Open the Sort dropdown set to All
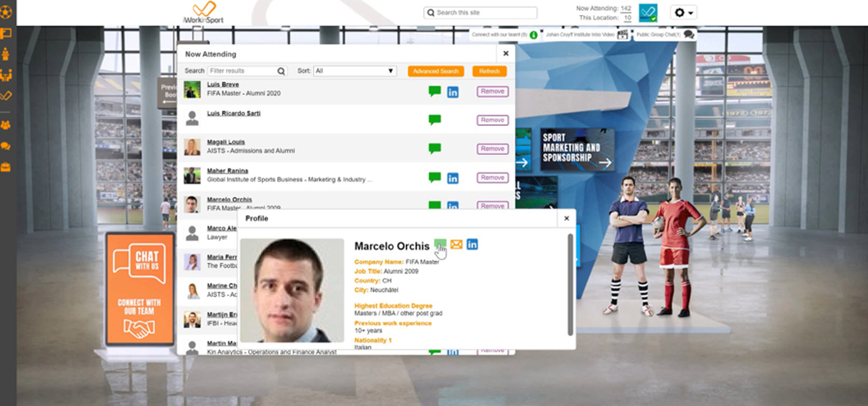Screen dimensions: 868x406 pyautogui.click(x=355, y=71)
